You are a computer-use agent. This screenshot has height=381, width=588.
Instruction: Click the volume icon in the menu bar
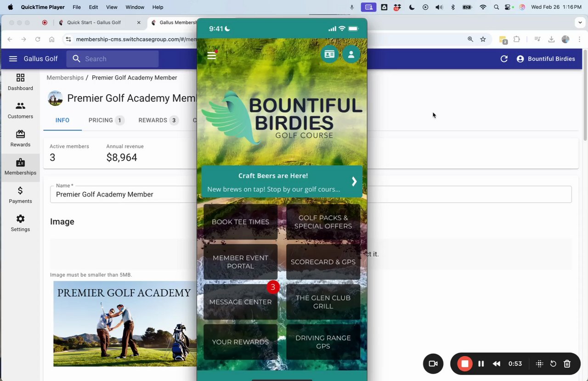coord(439,7)
